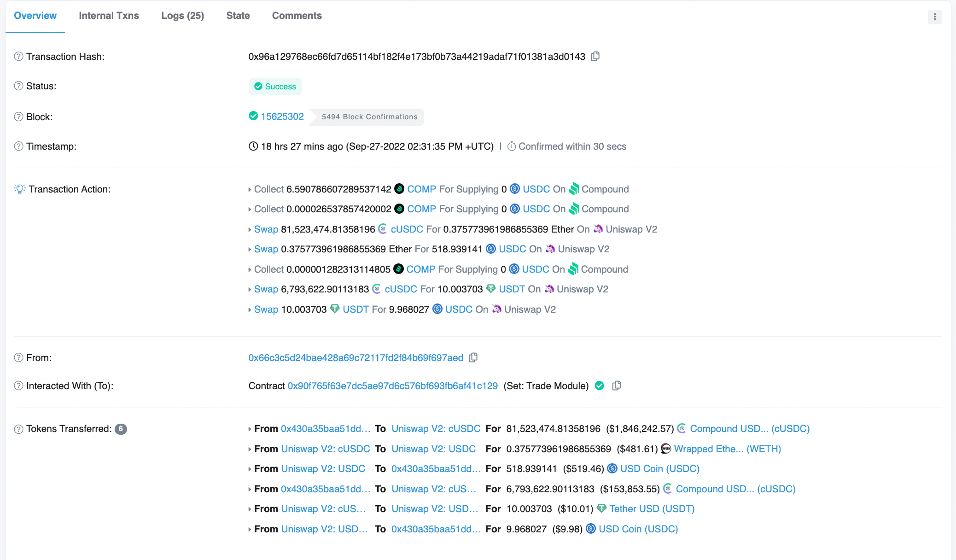Switch to the Internal Txns tab
Viewport: 956px width, 560px height.
click(109, 16)
